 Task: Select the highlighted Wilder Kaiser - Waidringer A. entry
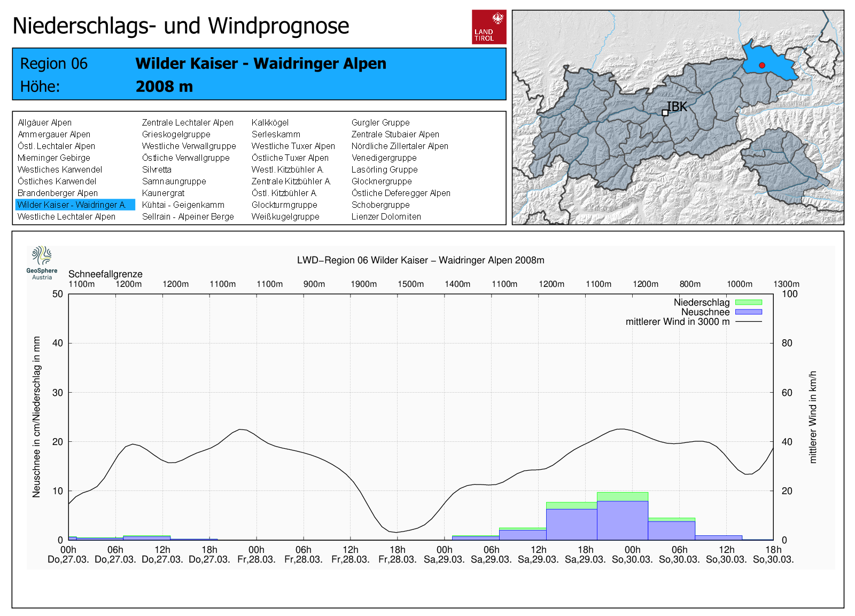[72, 205]
